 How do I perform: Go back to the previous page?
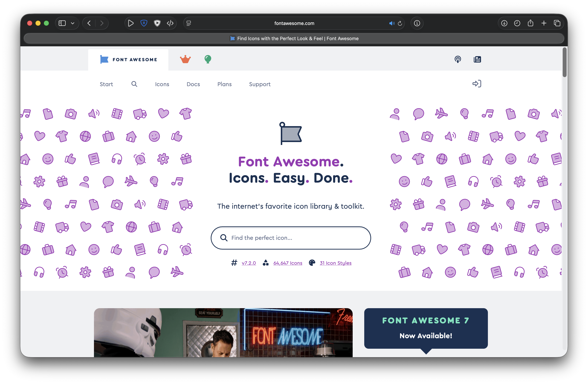[x=89, y=23]
